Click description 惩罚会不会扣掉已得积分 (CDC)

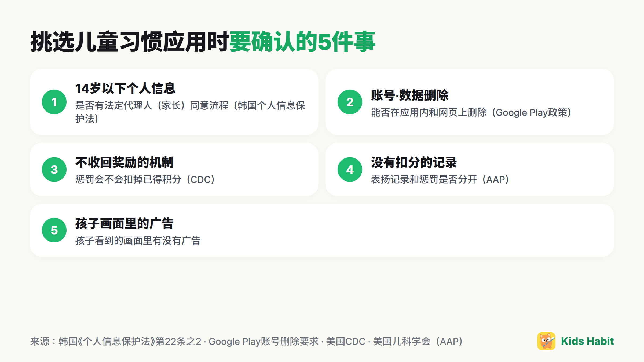click(145, 179)
